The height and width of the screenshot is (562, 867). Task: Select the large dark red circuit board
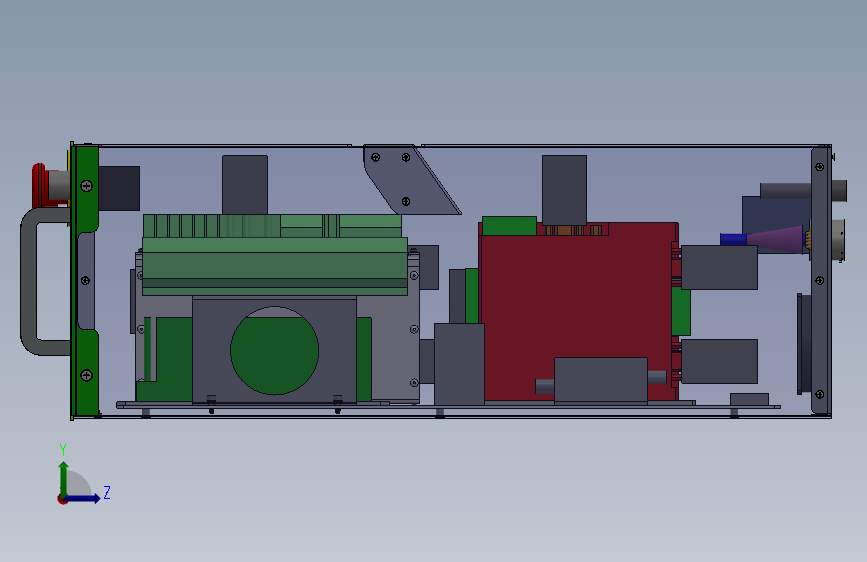click(578, 311)
